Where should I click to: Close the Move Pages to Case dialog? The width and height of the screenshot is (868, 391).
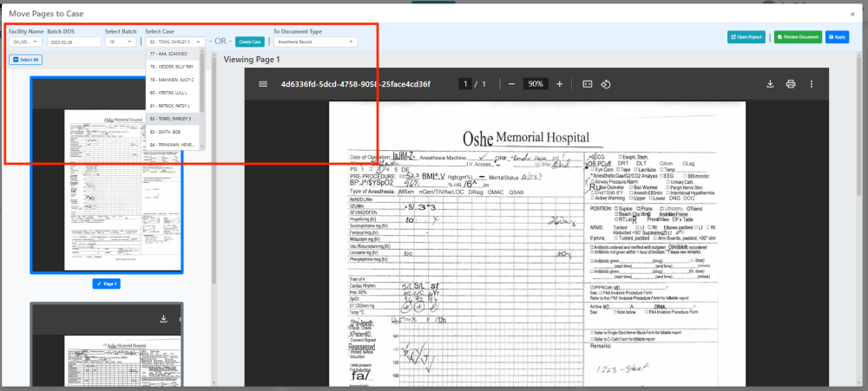click(852, 14)
